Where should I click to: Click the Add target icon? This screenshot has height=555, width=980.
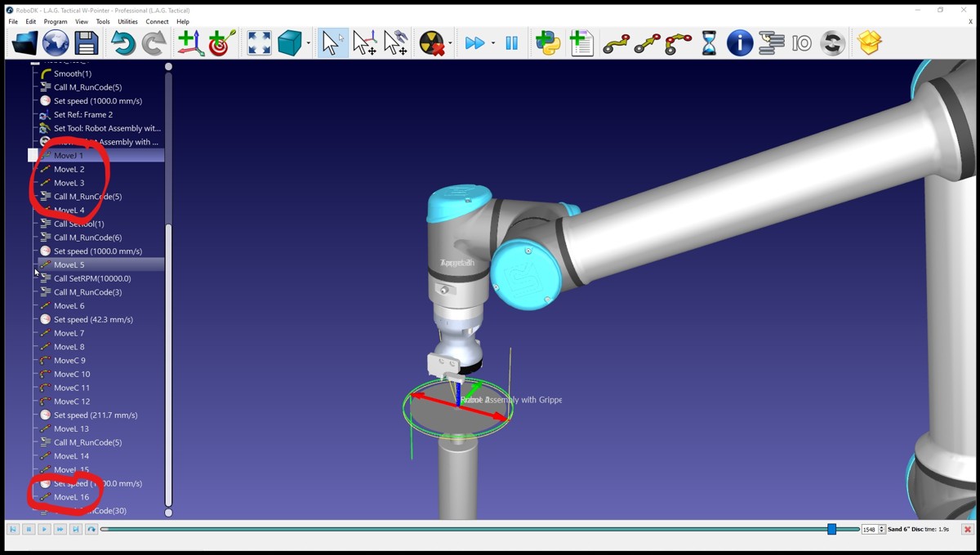(221, 43)
